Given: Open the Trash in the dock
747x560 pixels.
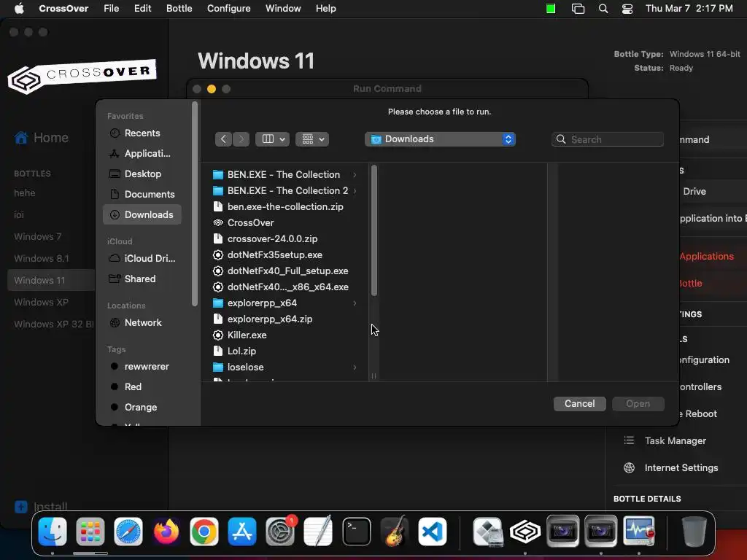Looking at the screenshot, I should [x=694, y=531].
